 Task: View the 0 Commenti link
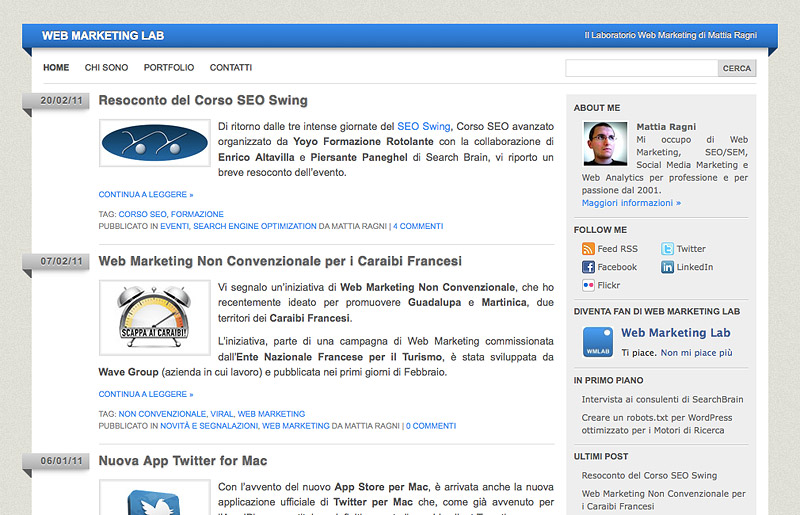click(431, 426)
